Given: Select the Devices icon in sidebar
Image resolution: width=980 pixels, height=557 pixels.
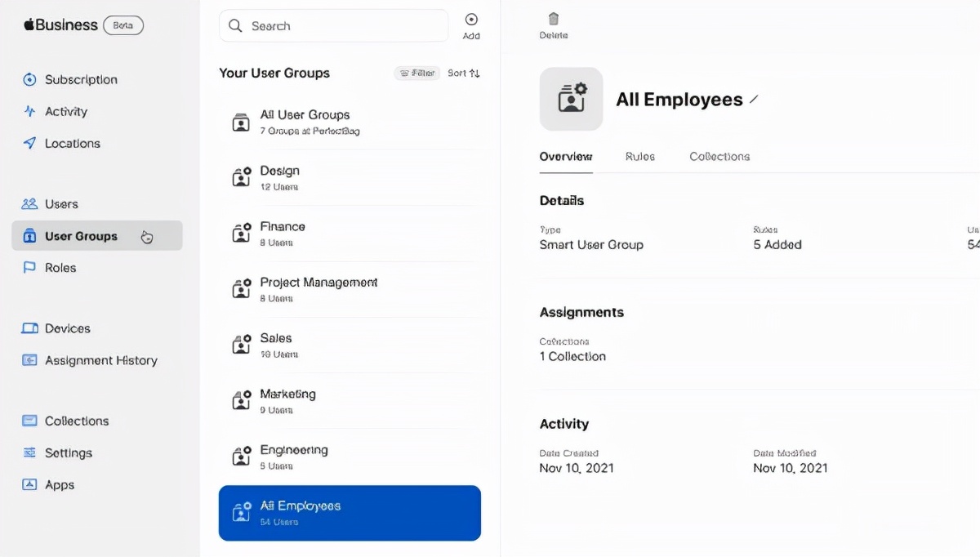Looking at the screenshot, I should coord(30,328).
